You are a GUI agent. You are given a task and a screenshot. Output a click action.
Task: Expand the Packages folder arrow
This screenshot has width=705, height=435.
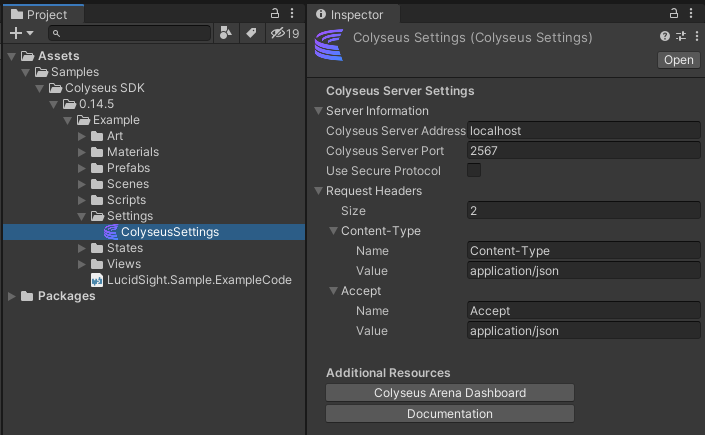pyautogui.click(x=12, y=296)
